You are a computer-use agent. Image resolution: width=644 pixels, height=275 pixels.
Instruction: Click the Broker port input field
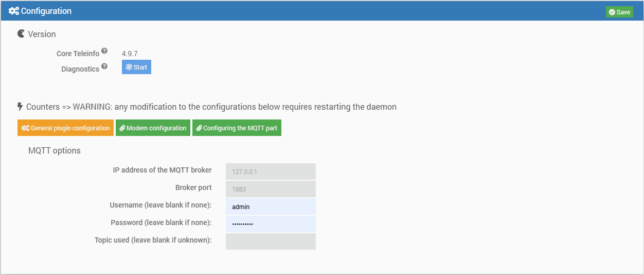[x=271, y=189]
